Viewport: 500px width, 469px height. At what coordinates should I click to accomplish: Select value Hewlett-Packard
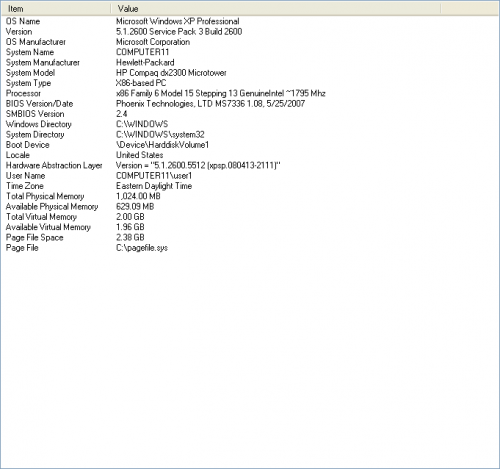pyautogui.click(x=145, y=63)
